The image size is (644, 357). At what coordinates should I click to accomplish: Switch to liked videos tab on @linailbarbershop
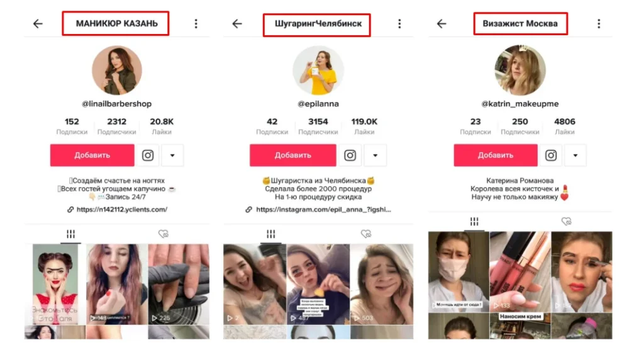pos(163,234)
